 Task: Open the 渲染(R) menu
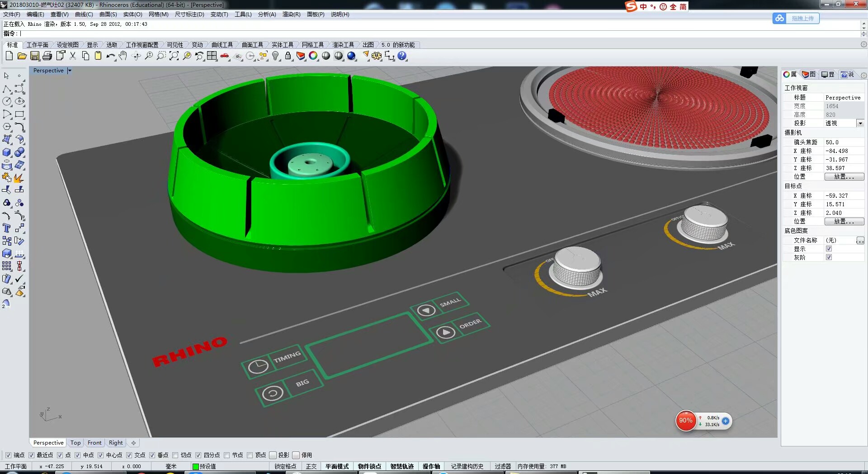[x=292, y=14]
